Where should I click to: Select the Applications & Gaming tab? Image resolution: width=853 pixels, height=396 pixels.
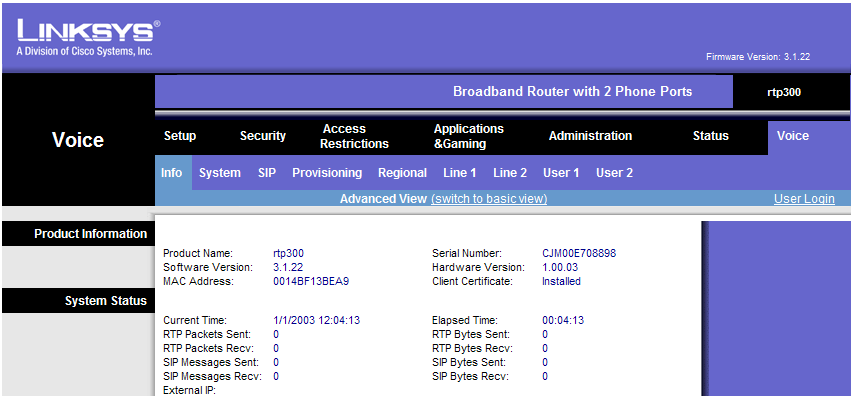click(x=468, y=137)
